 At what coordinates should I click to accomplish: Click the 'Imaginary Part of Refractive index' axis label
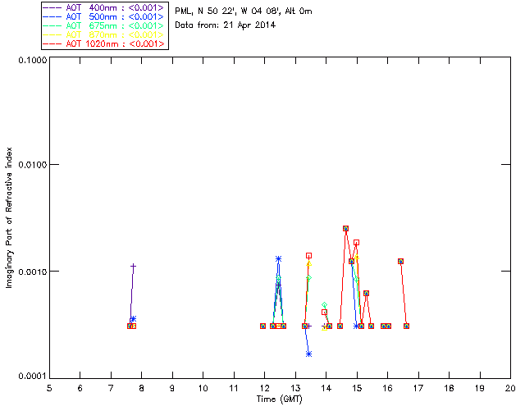(9, 217)
